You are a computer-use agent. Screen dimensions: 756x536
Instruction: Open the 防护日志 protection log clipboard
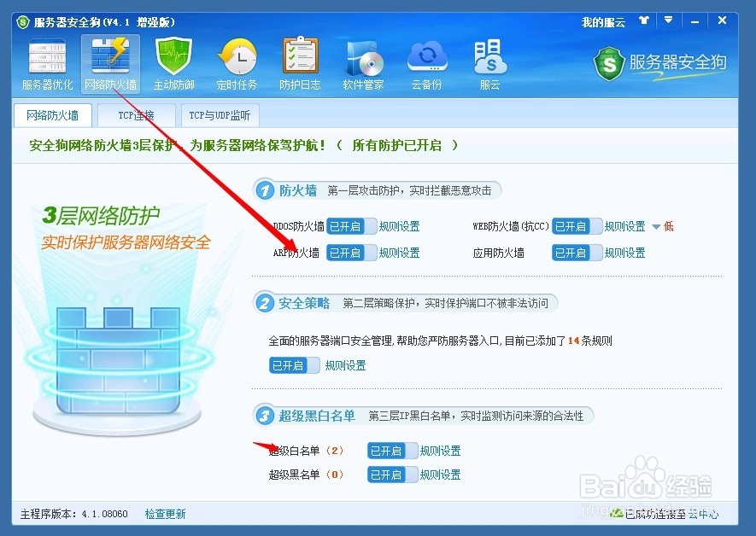pos(300,65)
